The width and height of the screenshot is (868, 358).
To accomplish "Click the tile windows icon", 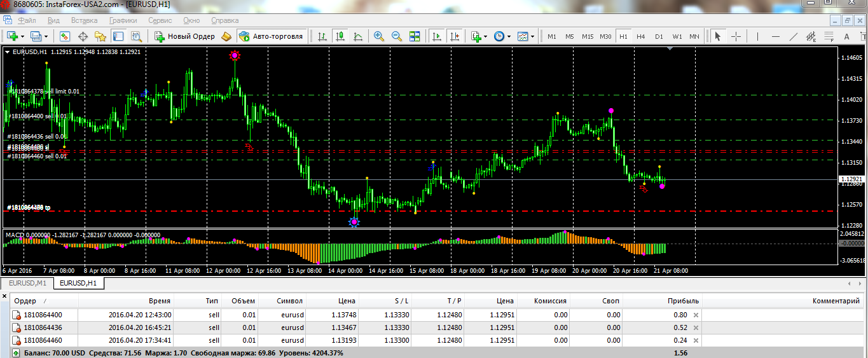I will 415,36.
